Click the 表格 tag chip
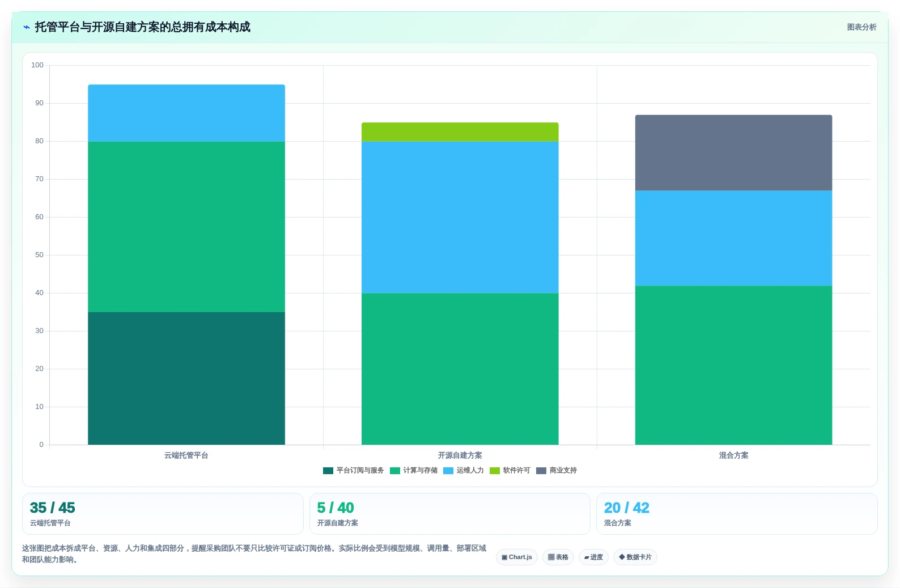Screen dimensions: 900x588 coord(558,557)
